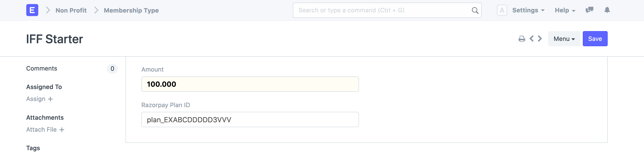
Task: Click the plus icon beside Assign
Action: point(51,99)
